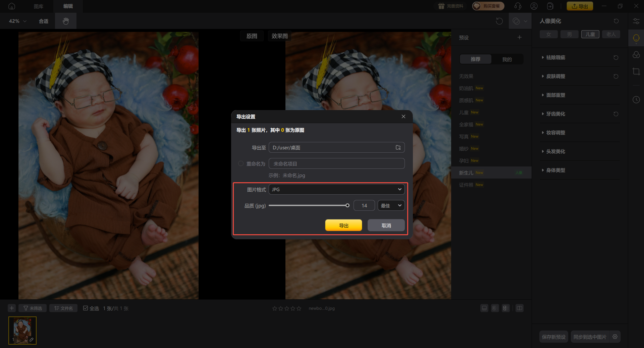
Task: Toggle the 全选 select all checkbox
Action: pos(86,308)
